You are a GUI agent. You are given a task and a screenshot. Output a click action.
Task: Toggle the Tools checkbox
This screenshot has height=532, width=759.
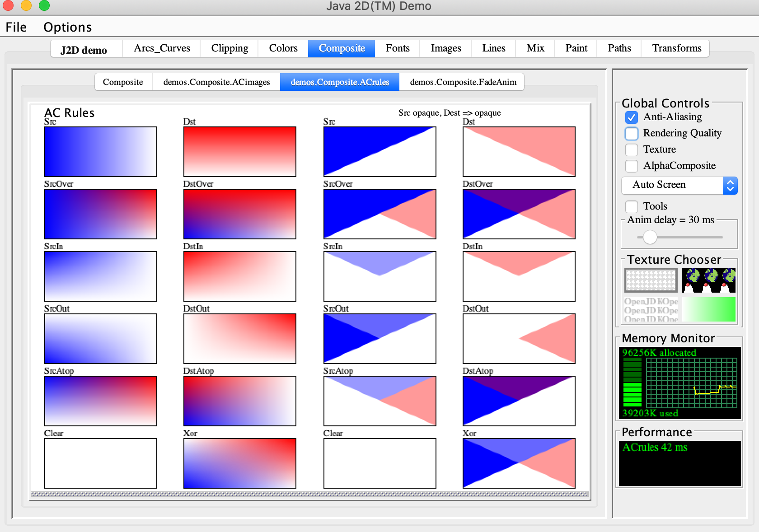click(x=632, y=206)
